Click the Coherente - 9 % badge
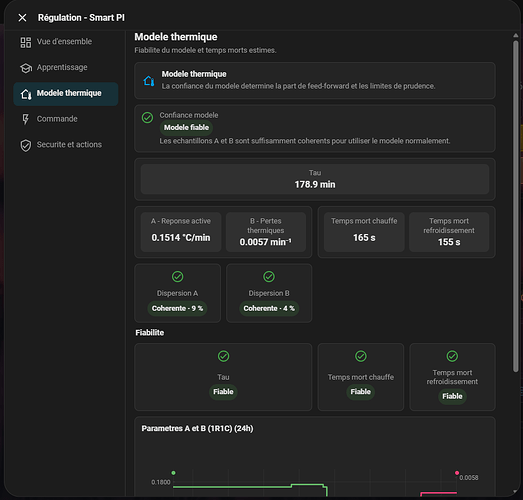 177,308
